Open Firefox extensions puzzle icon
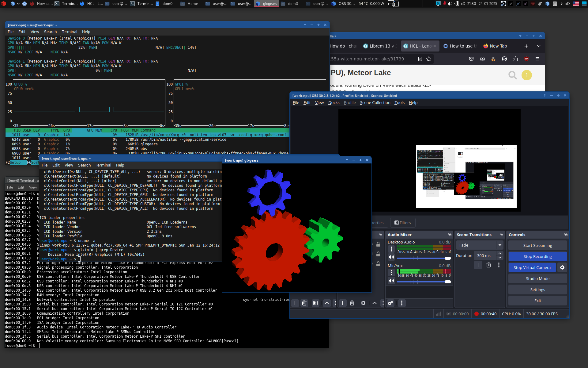This screenshot has height=368, width=588. (515, 59)
